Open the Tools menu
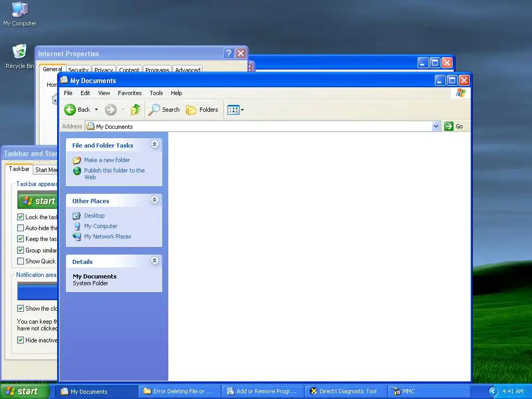 [x=156, y=93]
